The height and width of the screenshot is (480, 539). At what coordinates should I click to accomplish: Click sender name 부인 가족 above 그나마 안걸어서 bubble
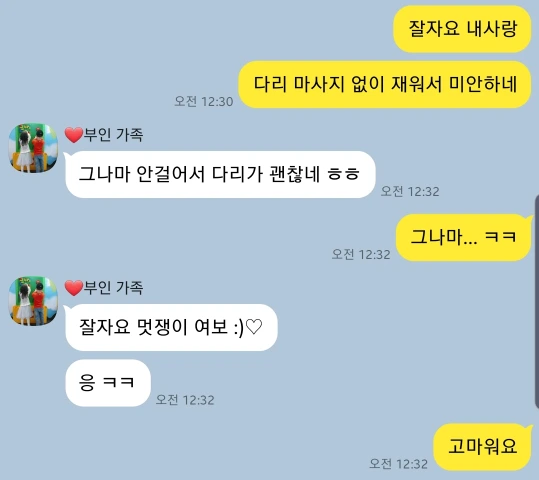113,134
